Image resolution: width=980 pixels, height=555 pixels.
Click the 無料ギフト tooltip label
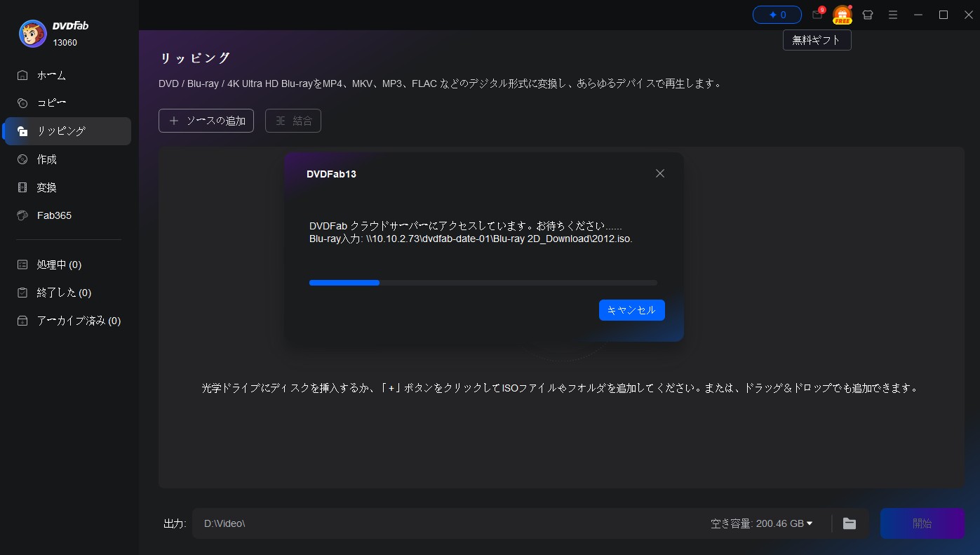pos(817,41)
